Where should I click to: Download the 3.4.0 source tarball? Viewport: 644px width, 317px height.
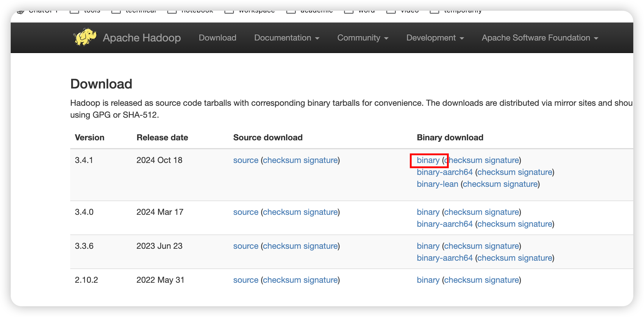click(246, 212)
